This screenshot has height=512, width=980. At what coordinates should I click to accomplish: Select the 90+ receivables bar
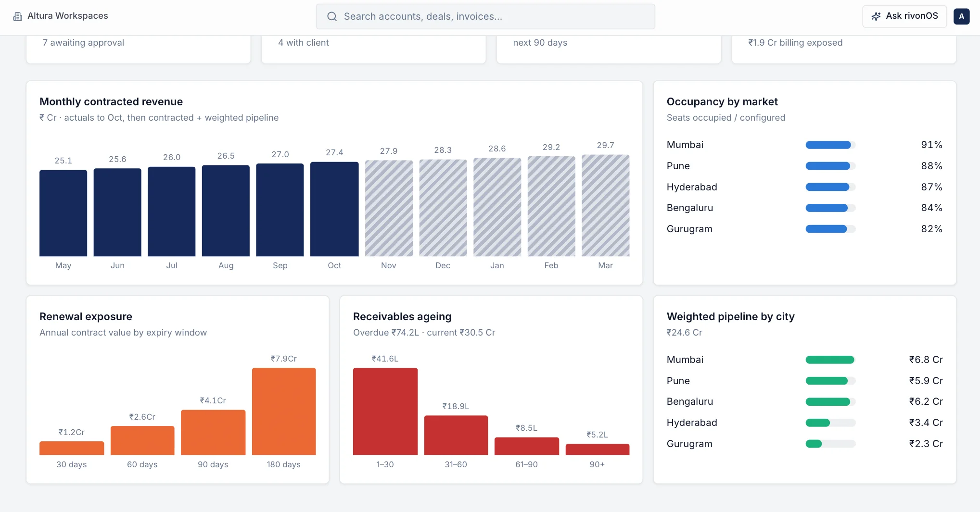pos(598,450)
